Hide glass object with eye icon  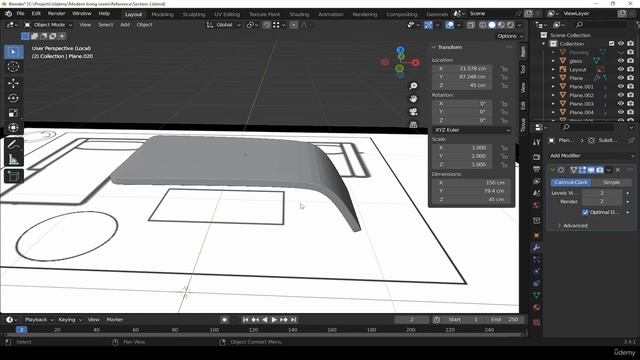pyautogui.click(x=621, y=61)
